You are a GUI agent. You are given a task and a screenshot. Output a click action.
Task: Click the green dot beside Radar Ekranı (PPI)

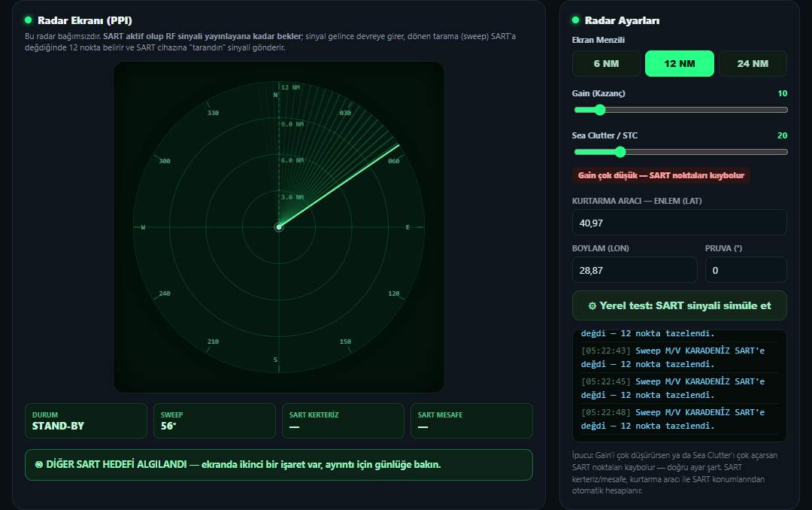point(28,20)
